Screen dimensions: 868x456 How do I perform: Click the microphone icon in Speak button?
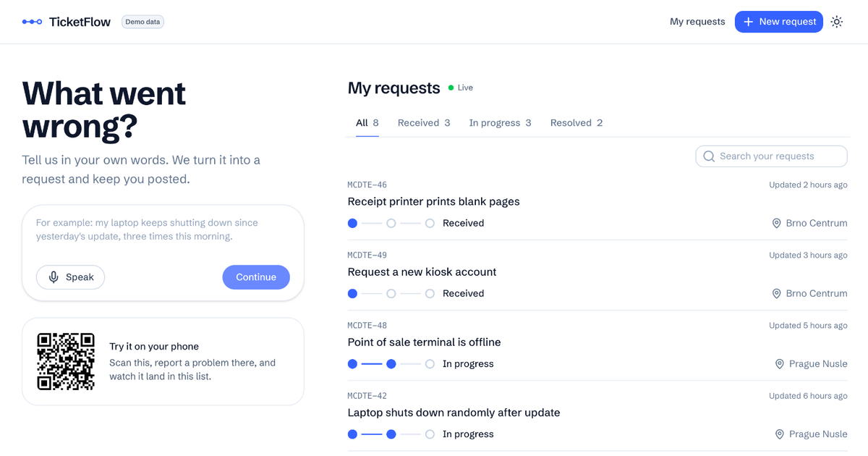click(x=54, y=277)
